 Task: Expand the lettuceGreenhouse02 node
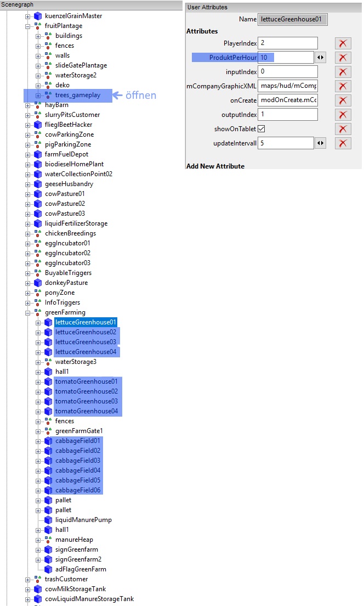coord(38,332)
